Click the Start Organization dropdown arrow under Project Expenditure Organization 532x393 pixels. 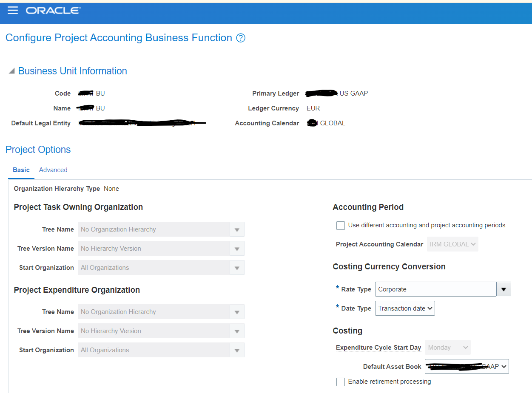pyautogui.click(x=237, y=350)
